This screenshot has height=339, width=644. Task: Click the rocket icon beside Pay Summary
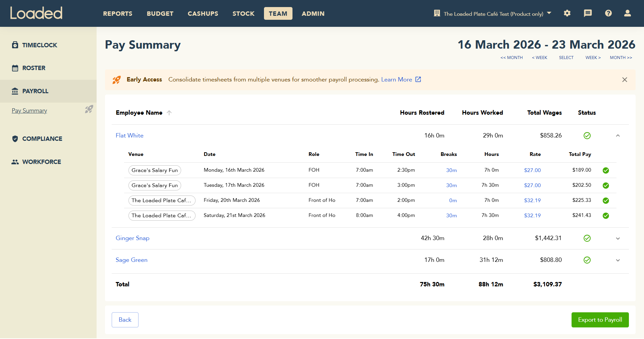point(89,109)
